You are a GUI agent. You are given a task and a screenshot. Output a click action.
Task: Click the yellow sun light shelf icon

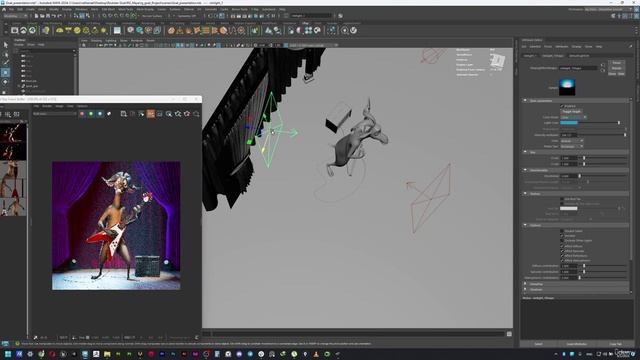[x=104, y=30]
